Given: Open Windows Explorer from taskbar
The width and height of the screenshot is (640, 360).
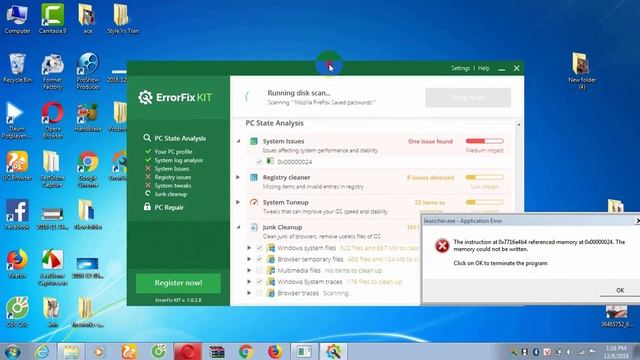Looking at the screenshot, I should point(71,352).
